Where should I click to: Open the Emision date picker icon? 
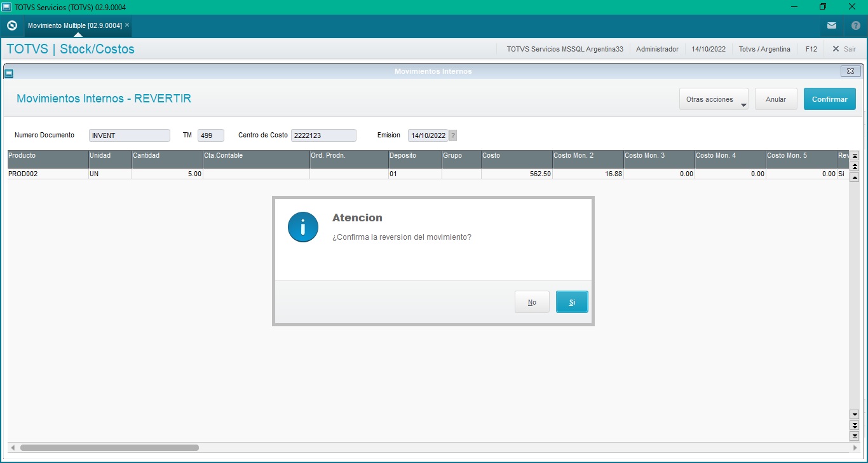coord(453,135)
